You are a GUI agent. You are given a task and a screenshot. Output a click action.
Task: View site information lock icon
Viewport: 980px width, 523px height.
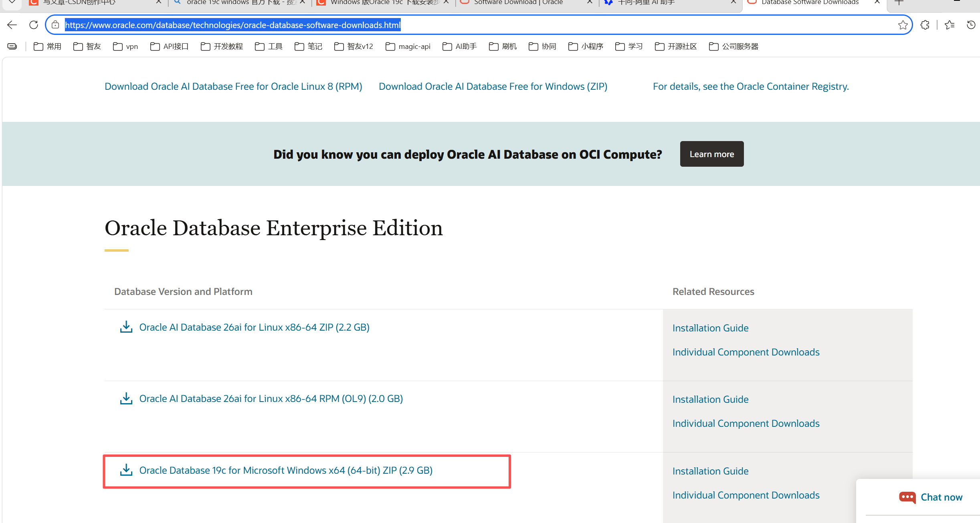pyautogui.click(x=55, y=25)
